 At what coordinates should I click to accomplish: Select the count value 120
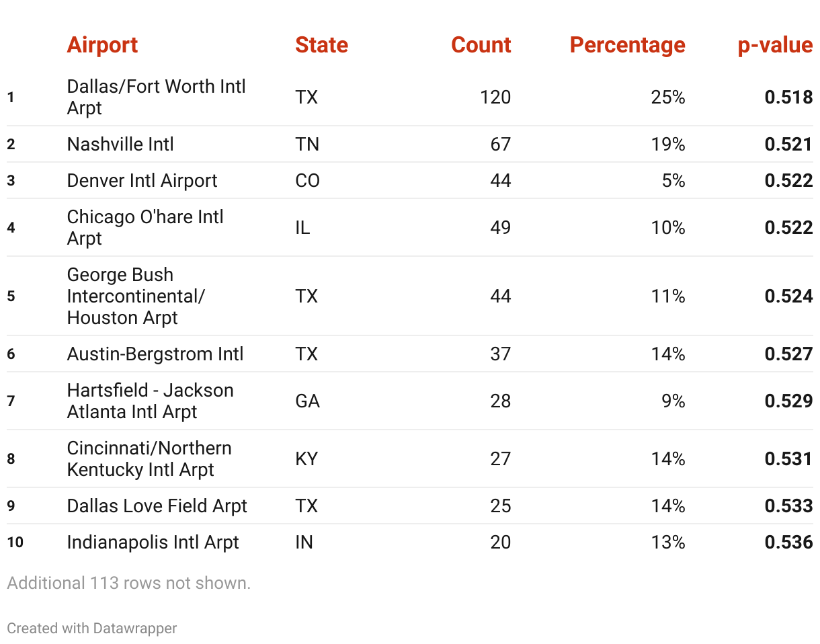pos(495,97)
